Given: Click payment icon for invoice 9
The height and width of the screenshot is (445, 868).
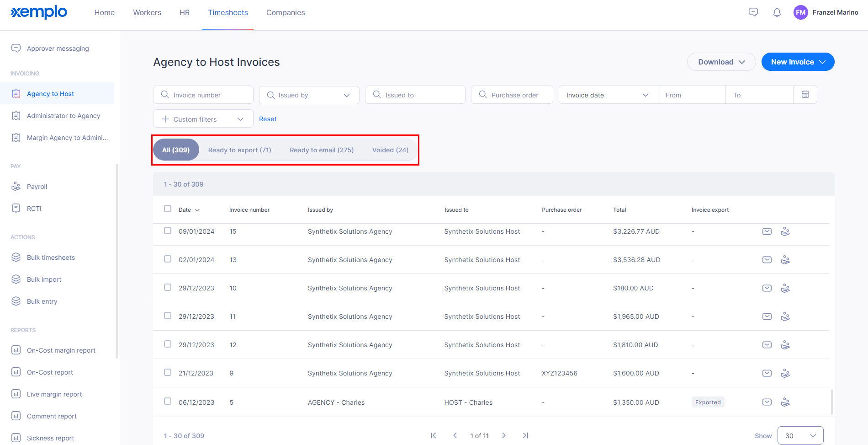Looking at the screenshot, I should (x=785, y=373).
